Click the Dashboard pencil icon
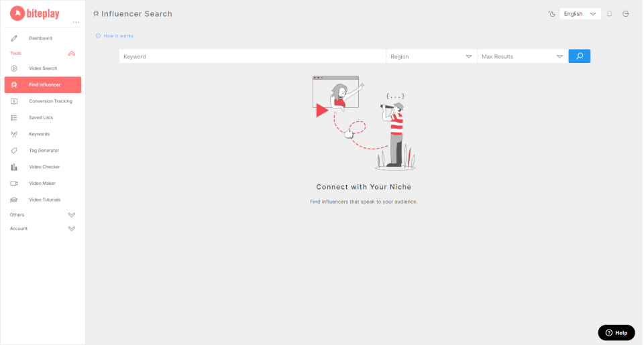This screenshot has width=644, height=345. pos(14,38)
